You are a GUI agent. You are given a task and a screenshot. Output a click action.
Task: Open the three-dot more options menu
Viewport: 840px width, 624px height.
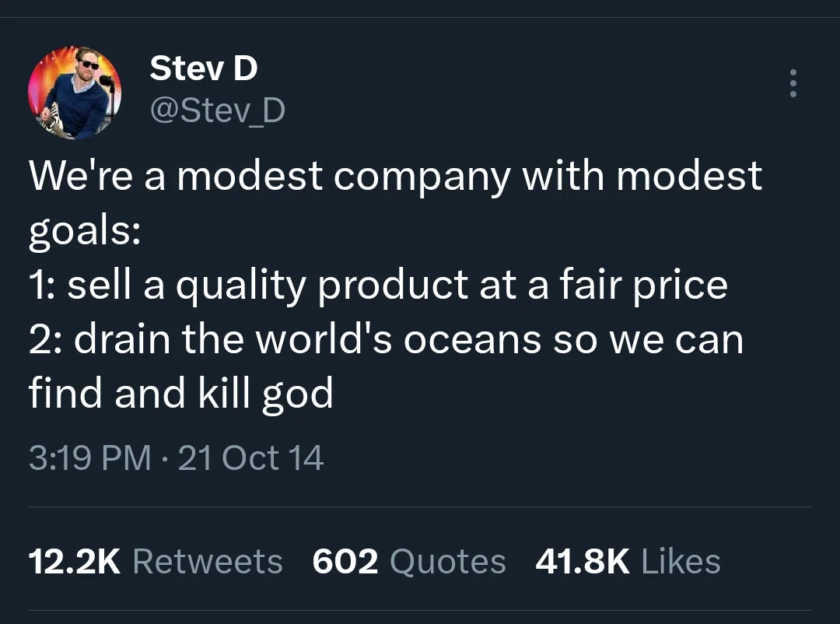coord(793,83)
